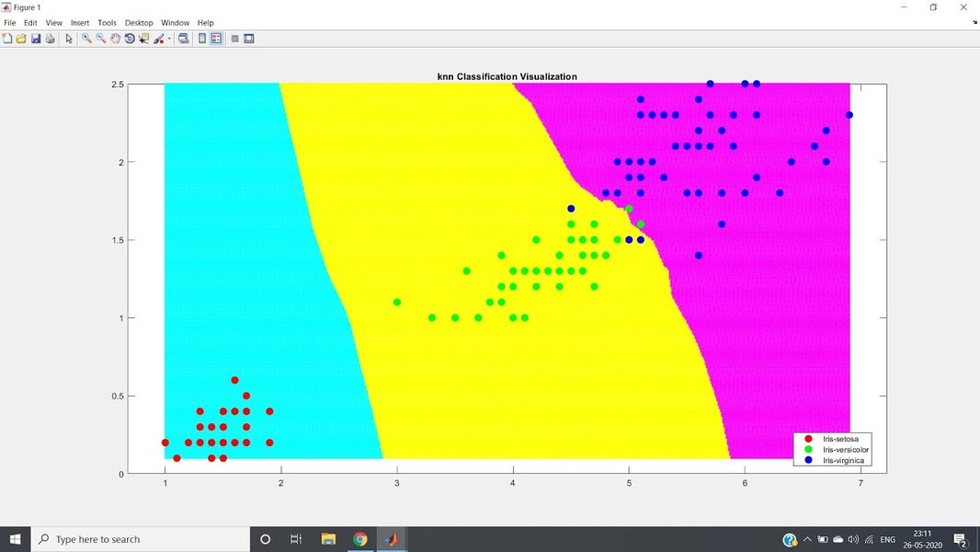Open the Window menu

(175, 22)
